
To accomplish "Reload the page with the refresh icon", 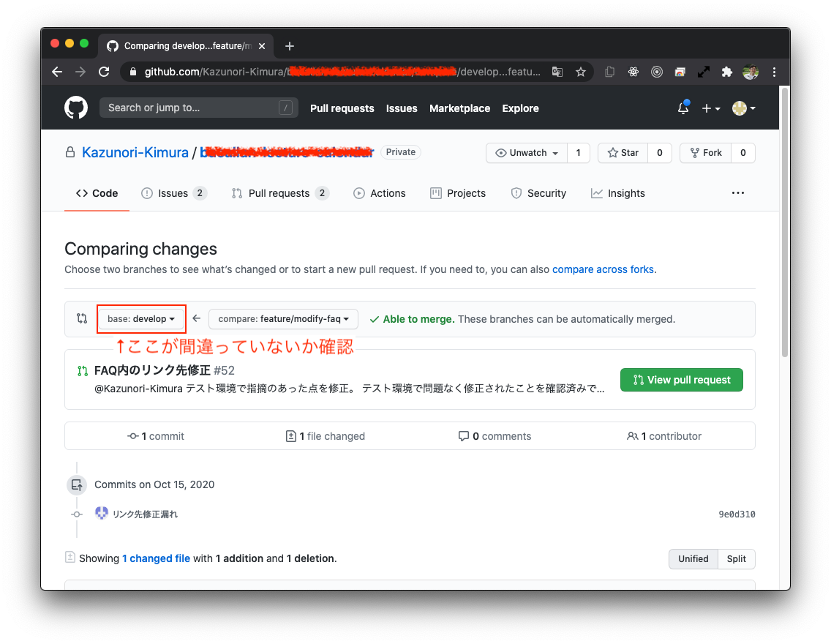I will (104, 72).
